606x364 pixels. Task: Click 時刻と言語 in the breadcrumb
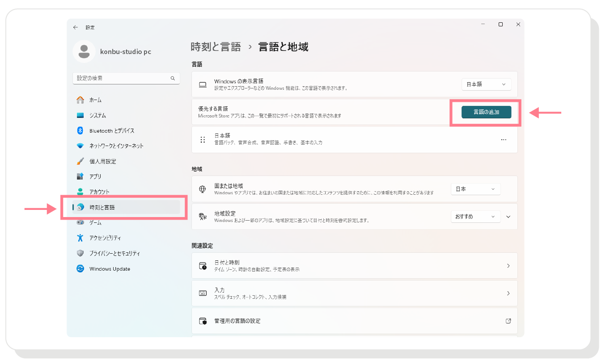point(216,47)
